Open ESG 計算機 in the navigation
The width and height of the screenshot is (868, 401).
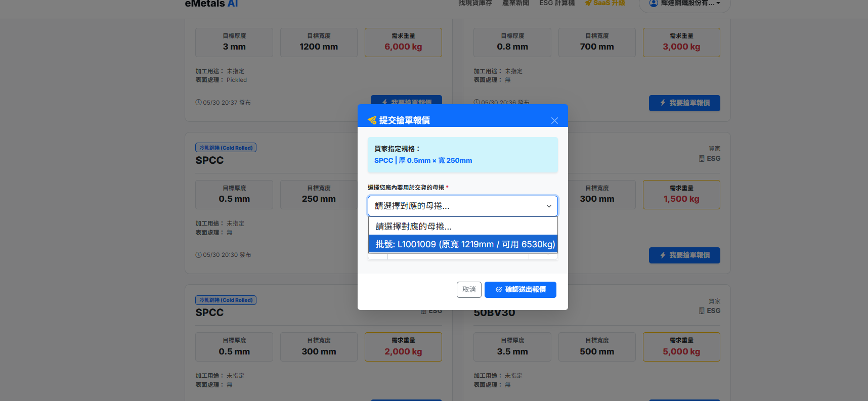557,3
